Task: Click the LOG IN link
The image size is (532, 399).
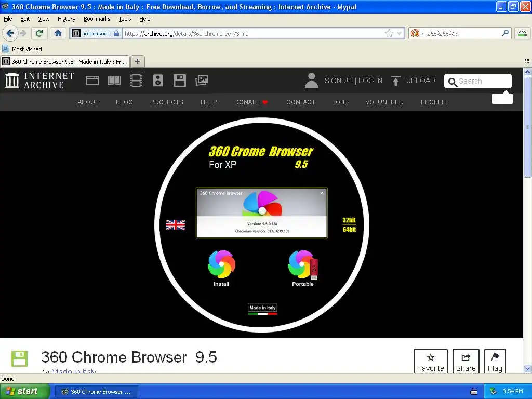Action: click(x=370, y=81)
